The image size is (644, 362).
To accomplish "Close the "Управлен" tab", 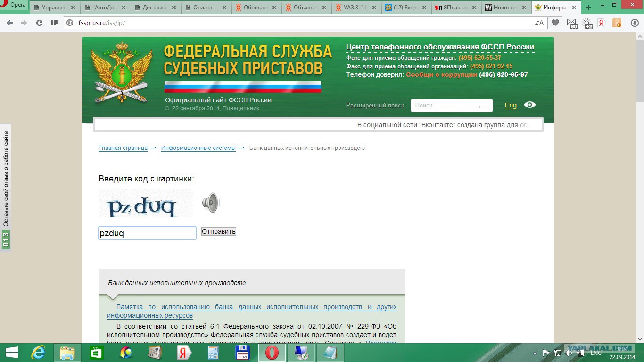I will (73, 8).
